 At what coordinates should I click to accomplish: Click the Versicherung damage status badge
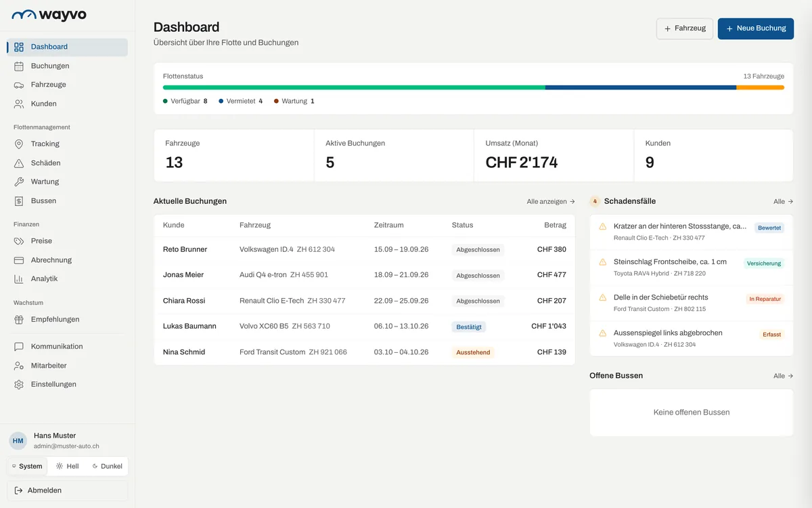pos(764,263)
